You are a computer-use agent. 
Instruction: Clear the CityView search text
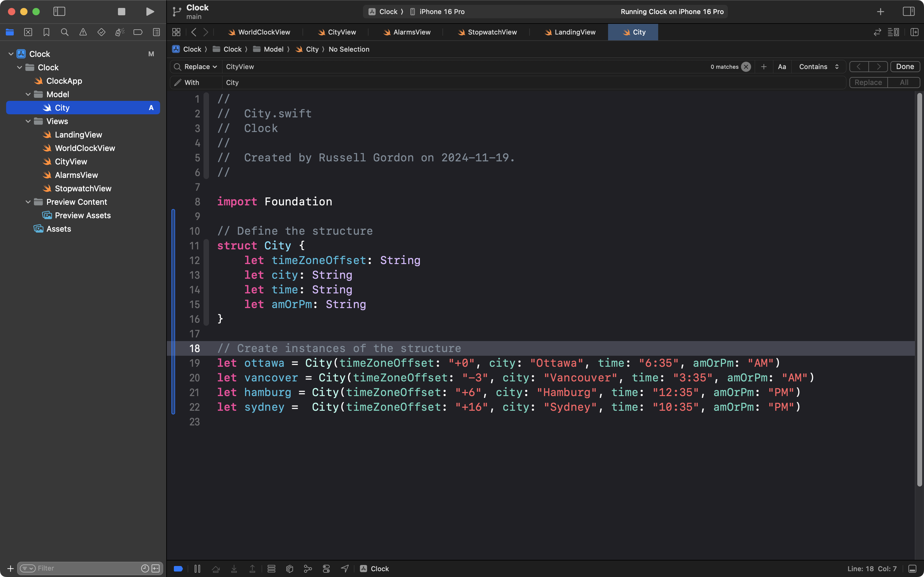[746, 67]
